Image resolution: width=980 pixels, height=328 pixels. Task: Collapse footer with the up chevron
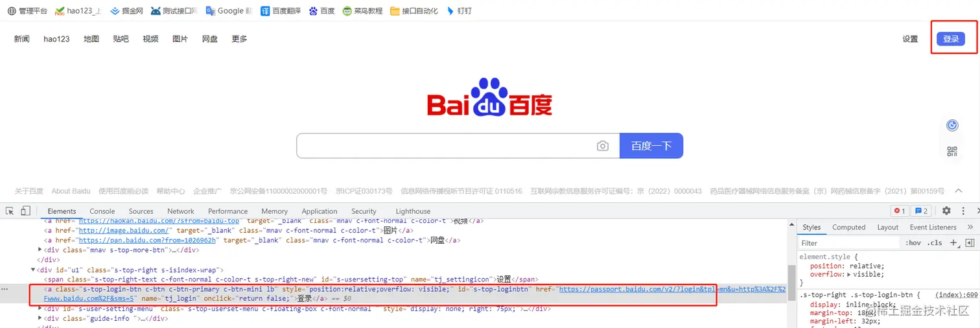click(959, 191)
